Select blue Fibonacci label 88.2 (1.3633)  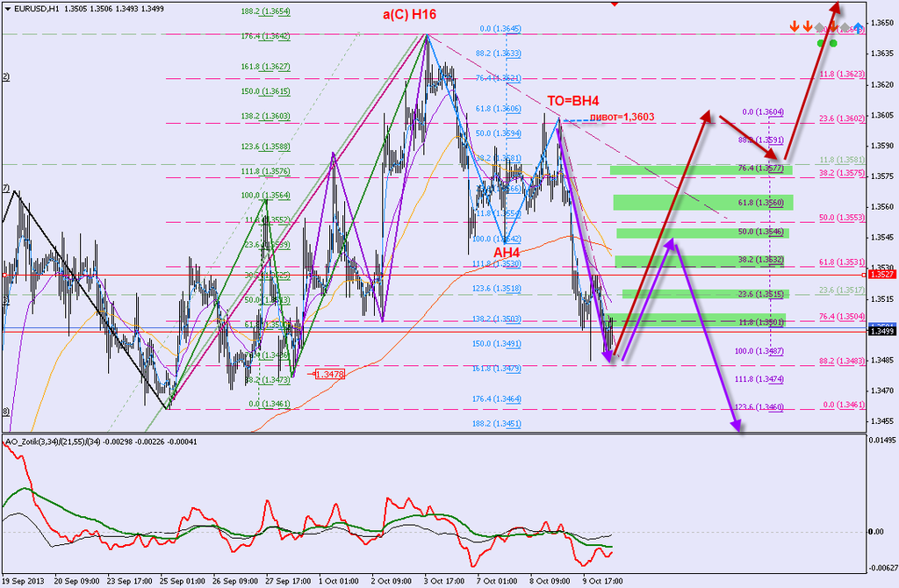(499, 54)
